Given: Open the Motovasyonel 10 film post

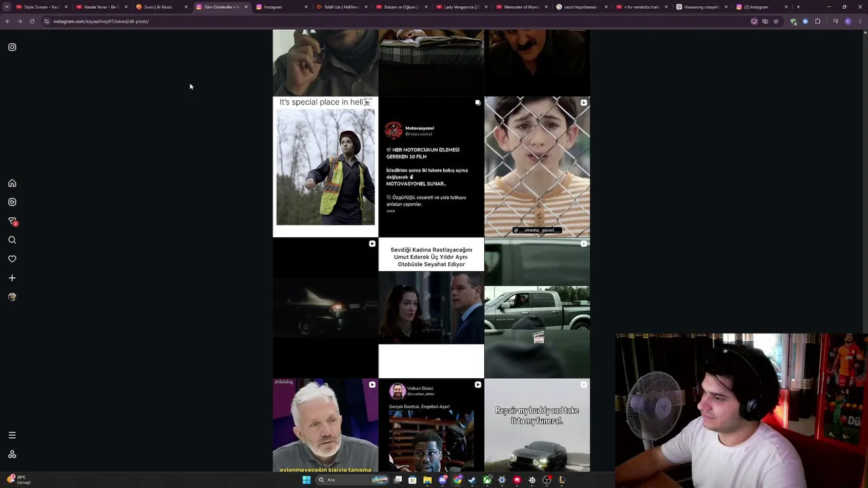Looking at the screenshot, I should [x=431, y=167].
